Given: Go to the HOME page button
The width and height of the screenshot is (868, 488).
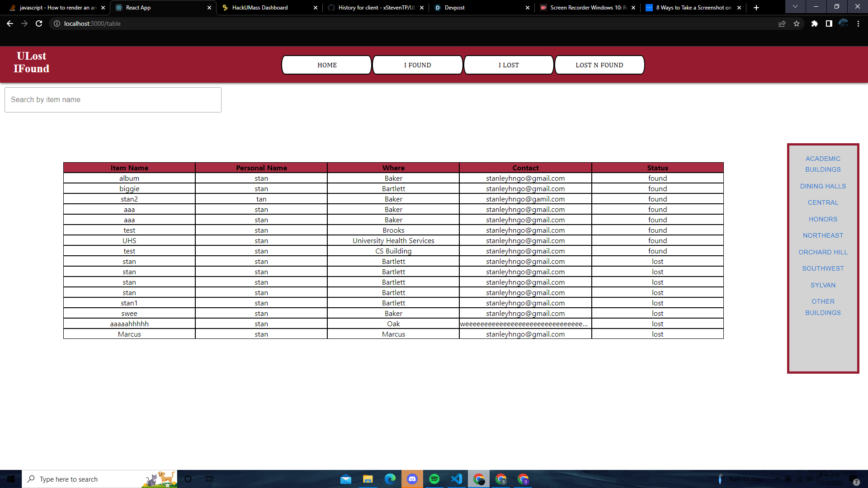Looking at the screenshot, I should click(x=326, y=65).
